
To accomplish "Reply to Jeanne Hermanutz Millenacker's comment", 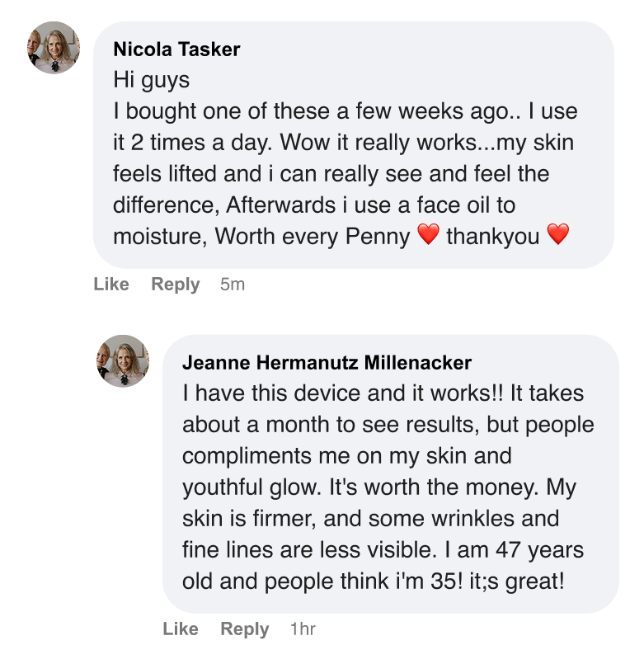I will coord(244,629).
